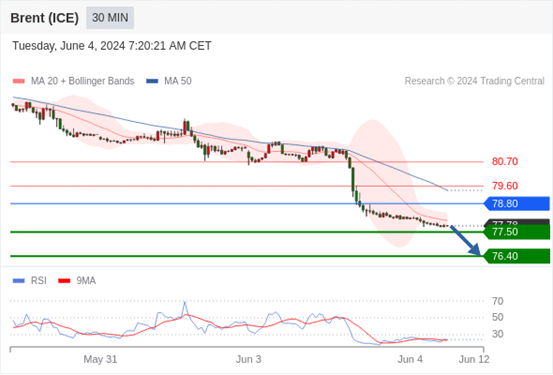Click the red MA 20 color swatch
The height and width of the screenshot is (375, 553).
click(x=19, y=81)
